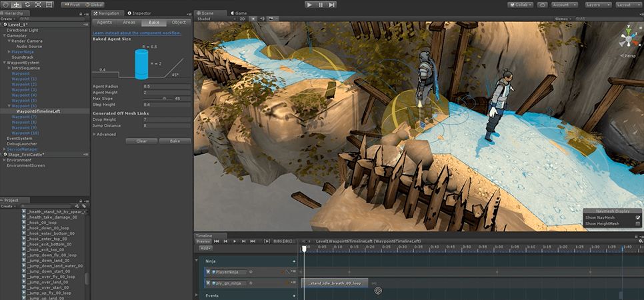The image size is (644, 300).
Task: Select the Hand tool in toolbar
Action: pyautogui.click(x=5, y=4)
